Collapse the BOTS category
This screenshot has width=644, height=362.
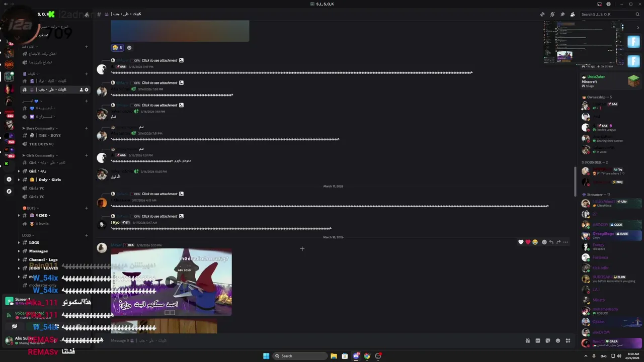click(30, 208)
